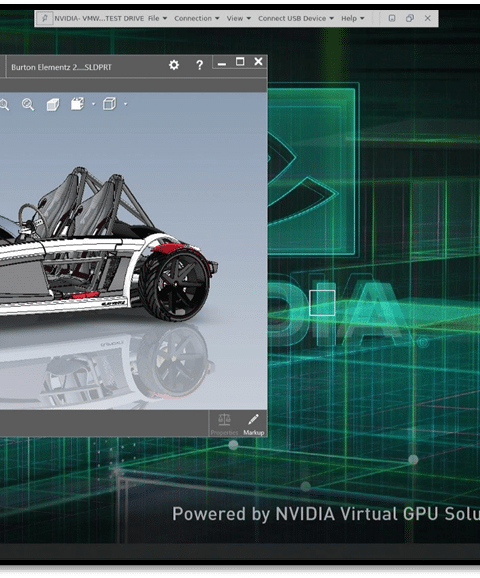Select the Burton Elementz SLDPRT document tab

(x=61, y=67)
